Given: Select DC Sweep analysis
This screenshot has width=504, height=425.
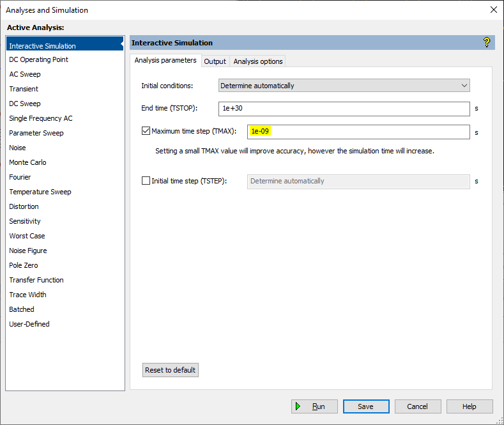Looking at the screenshot, I should point(65,104).
